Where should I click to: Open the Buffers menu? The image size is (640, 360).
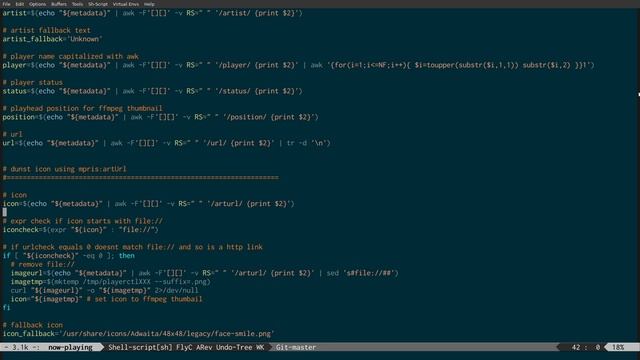click(59, 4)
